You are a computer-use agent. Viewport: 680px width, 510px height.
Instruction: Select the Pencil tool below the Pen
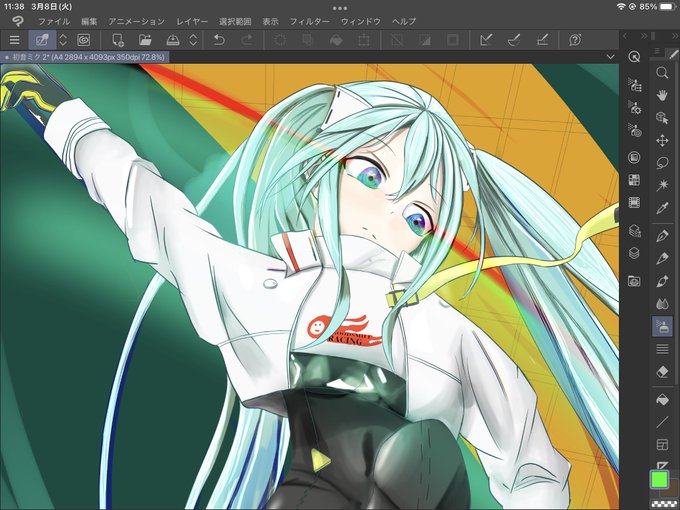662,258
